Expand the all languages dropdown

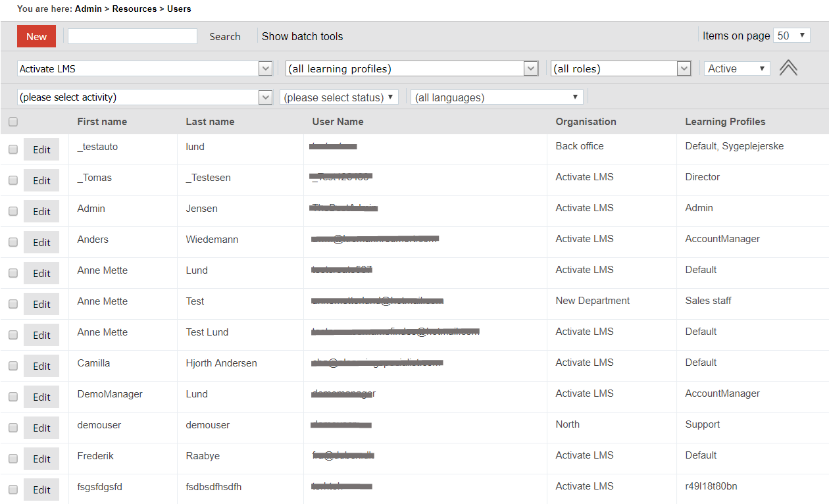(497, 97)
